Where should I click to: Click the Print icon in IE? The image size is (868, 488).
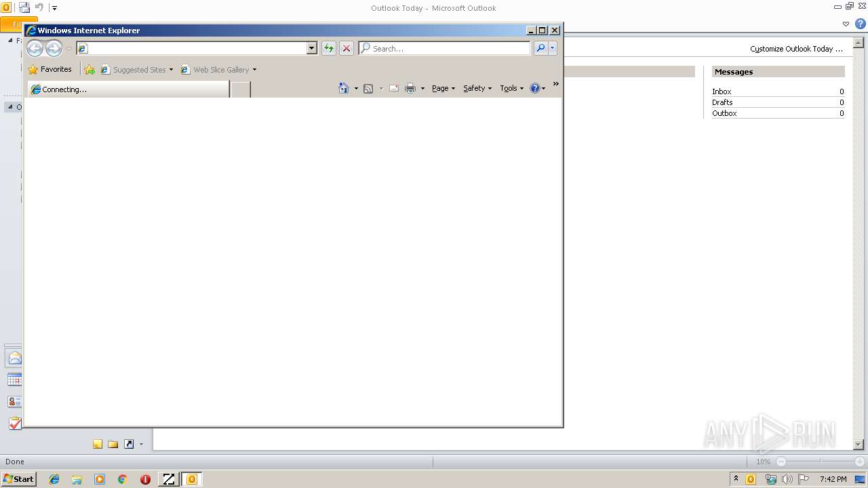point(410,88)
